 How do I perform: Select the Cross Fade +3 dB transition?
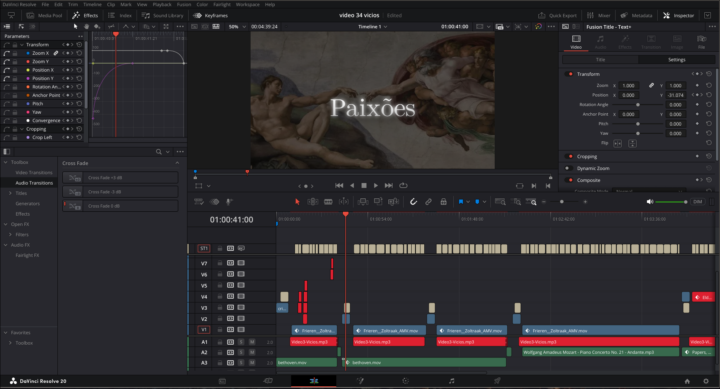coord(120,178)
